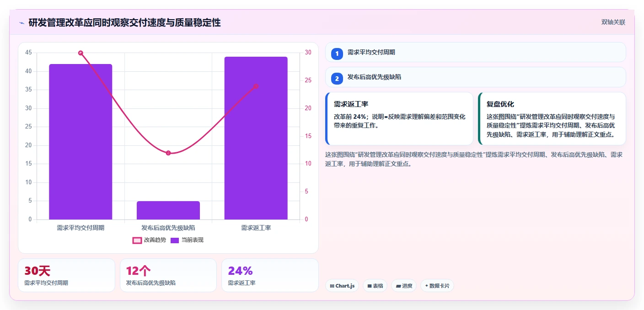This screenshot has width=644, height=310.
Task: Click the 表格 tag chip
Action: [x=375, y=286]
